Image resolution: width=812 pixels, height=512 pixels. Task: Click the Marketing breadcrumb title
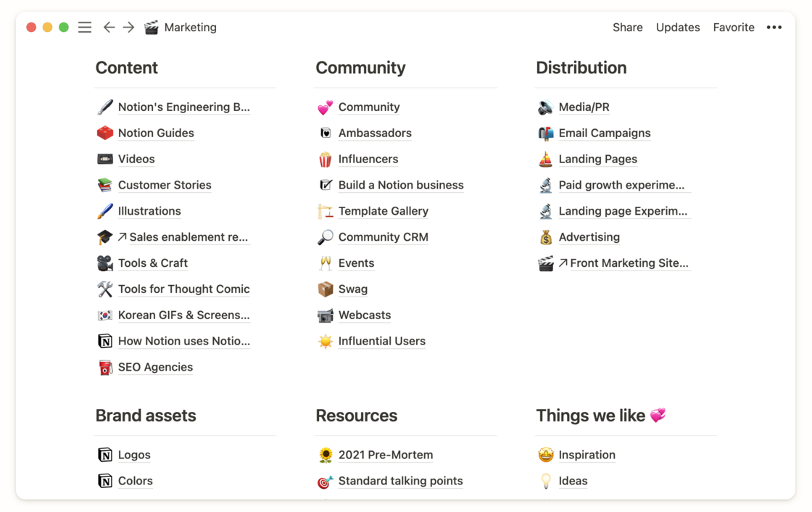point(191,28)
